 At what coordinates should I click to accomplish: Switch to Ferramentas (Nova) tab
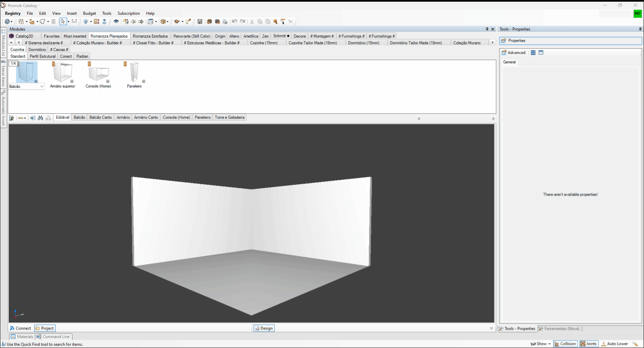[x=559, y=329]
